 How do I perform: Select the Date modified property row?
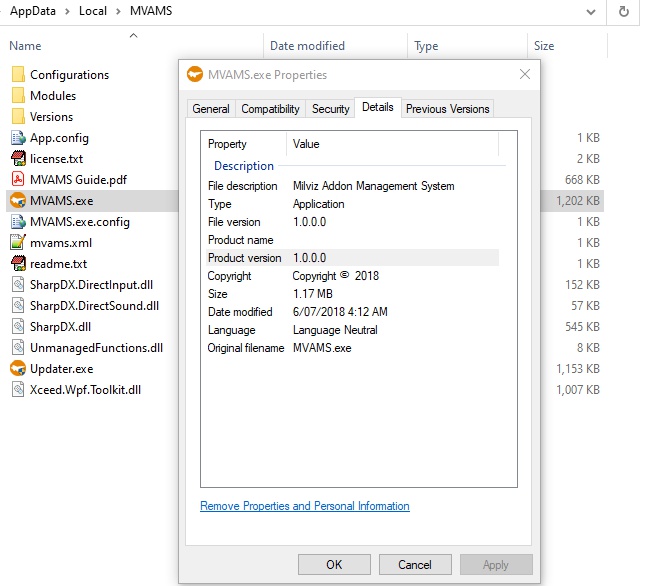click(353, 312)
